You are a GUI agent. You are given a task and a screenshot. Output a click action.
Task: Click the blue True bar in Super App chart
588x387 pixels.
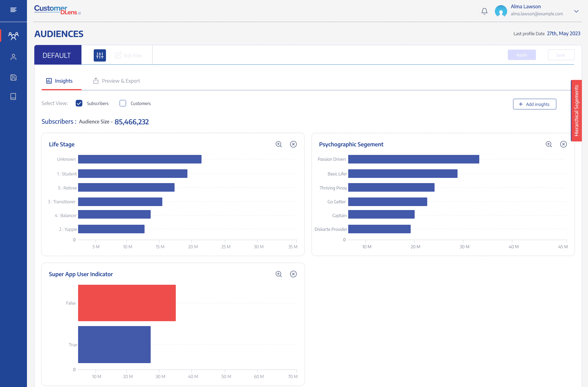pyautogui.click(x=114, y=344)
